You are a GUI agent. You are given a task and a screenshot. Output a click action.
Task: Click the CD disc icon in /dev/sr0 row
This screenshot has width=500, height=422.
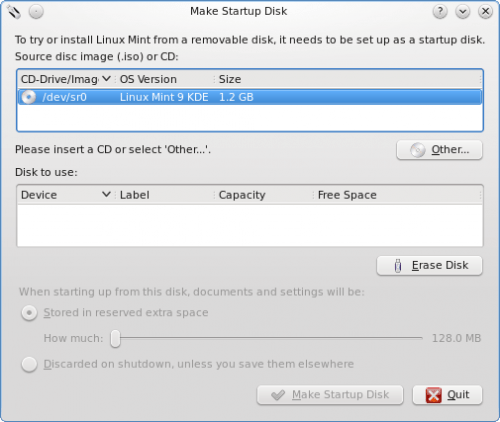coord(28,97)
